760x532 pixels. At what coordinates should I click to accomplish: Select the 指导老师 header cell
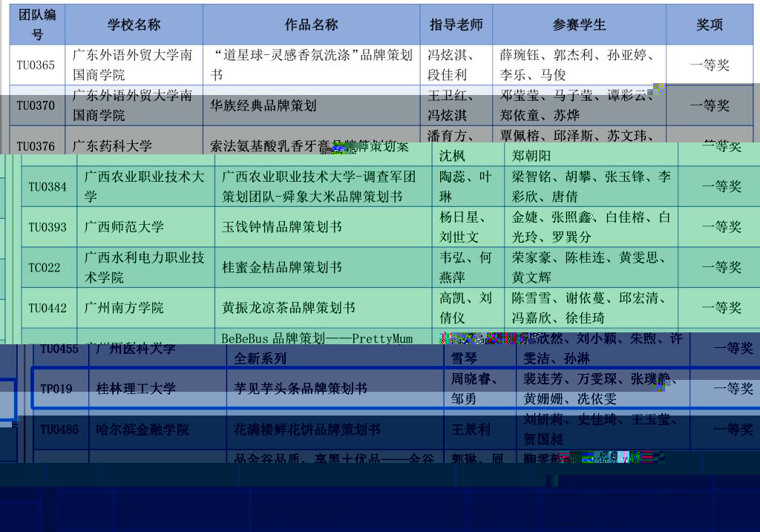click(456, 24)
